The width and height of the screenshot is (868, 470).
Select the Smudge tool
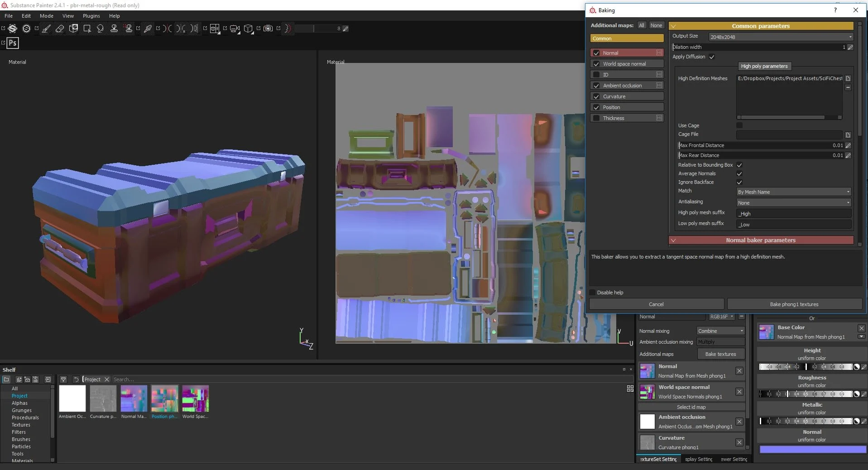100,29
